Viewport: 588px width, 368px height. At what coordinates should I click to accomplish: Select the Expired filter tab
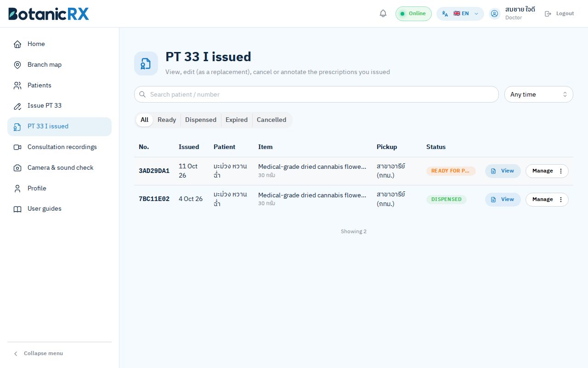[237, 120]
